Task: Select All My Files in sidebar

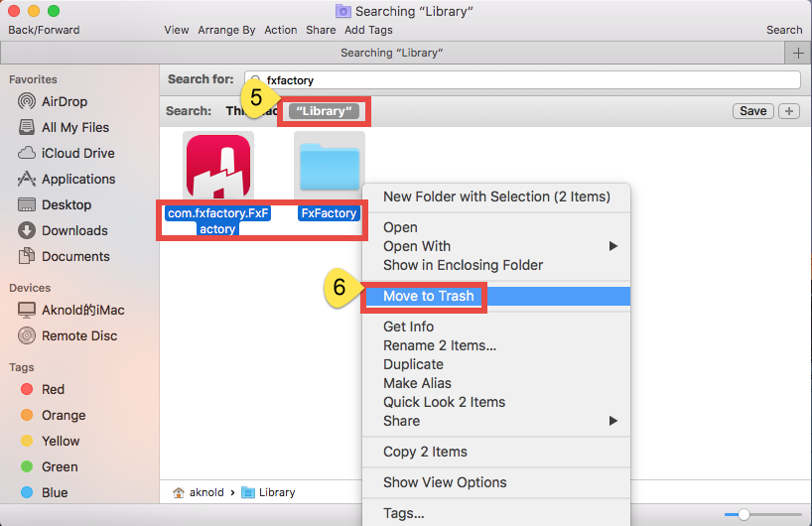Action: pyautogui.click(x=64, y=127)
